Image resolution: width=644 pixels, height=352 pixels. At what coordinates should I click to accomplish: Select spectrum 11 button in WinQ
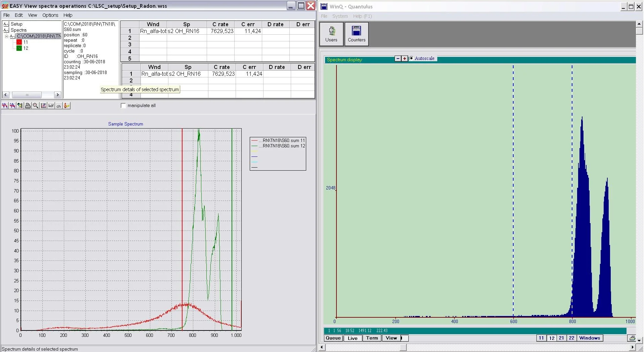[x=541, y=338]
